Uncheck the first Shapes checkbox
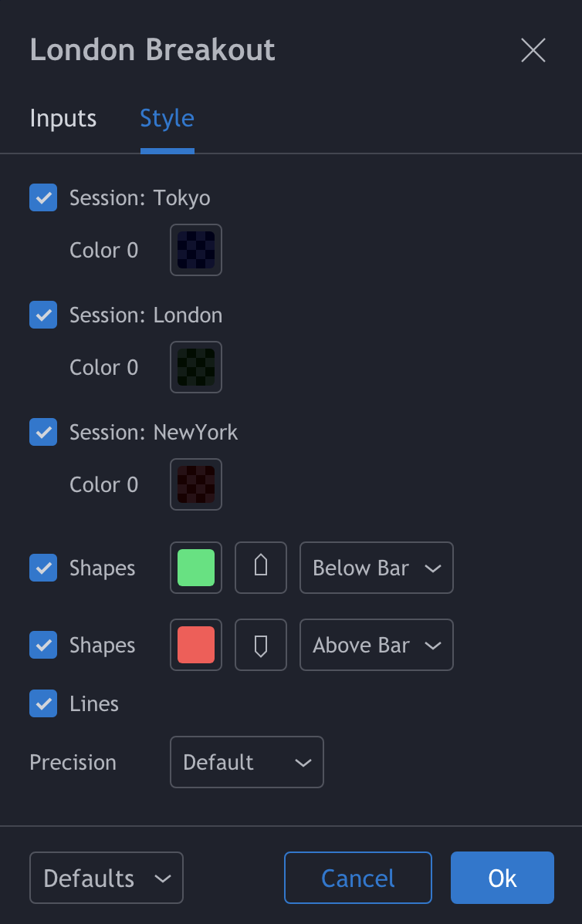 click(43, 568)
